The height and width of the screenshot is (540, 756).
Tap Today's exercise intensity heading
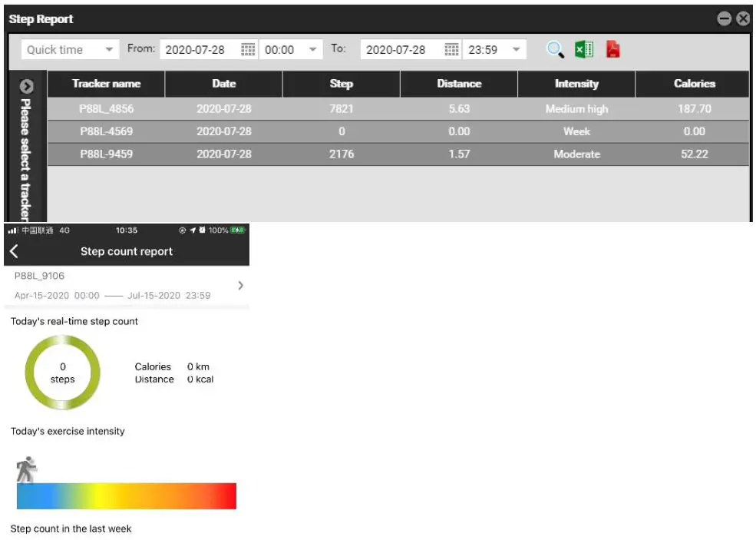[x=68, y=431]
